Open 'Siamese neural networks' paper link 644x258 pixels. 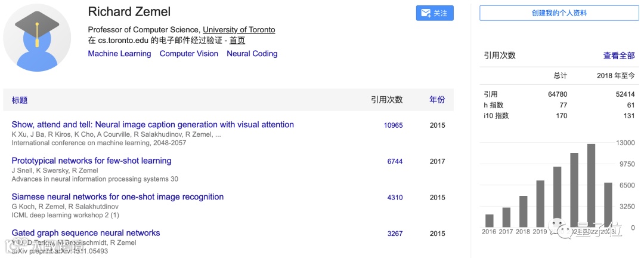117,197
